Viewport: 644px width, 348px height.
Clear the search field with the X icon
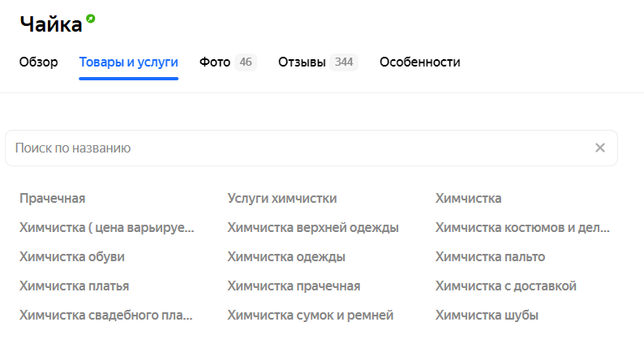600,148
